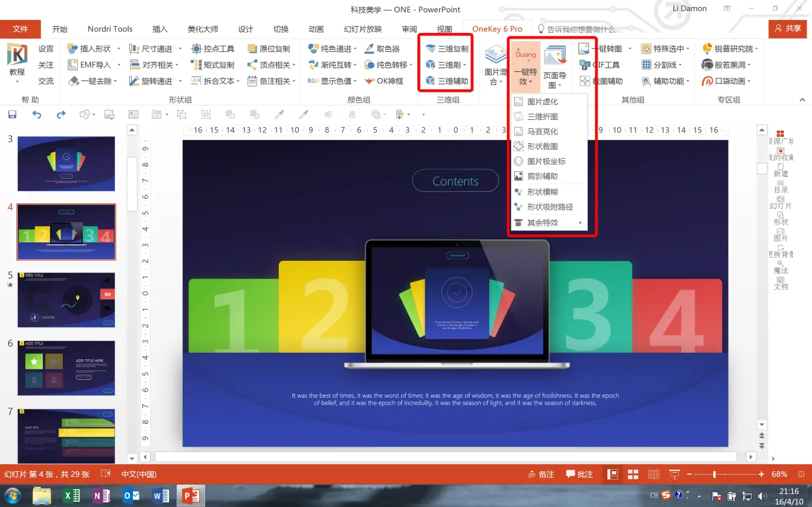Viewport: 812px width, 507px height.
Task: Expand the 口袋动画 dropdown
Action: [749, 81]
